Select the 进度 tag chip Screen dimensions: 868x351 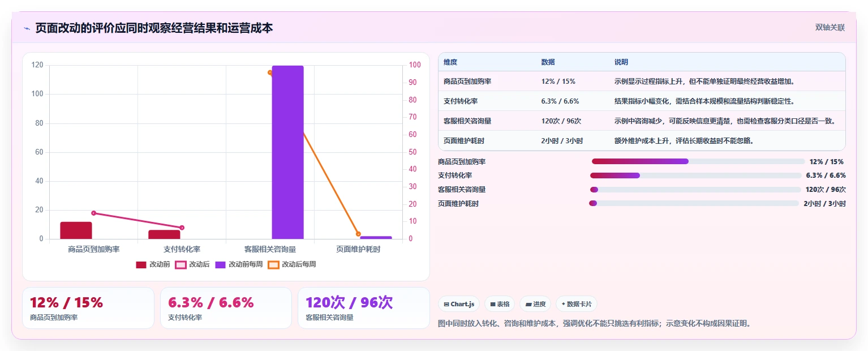coord(535,304)
